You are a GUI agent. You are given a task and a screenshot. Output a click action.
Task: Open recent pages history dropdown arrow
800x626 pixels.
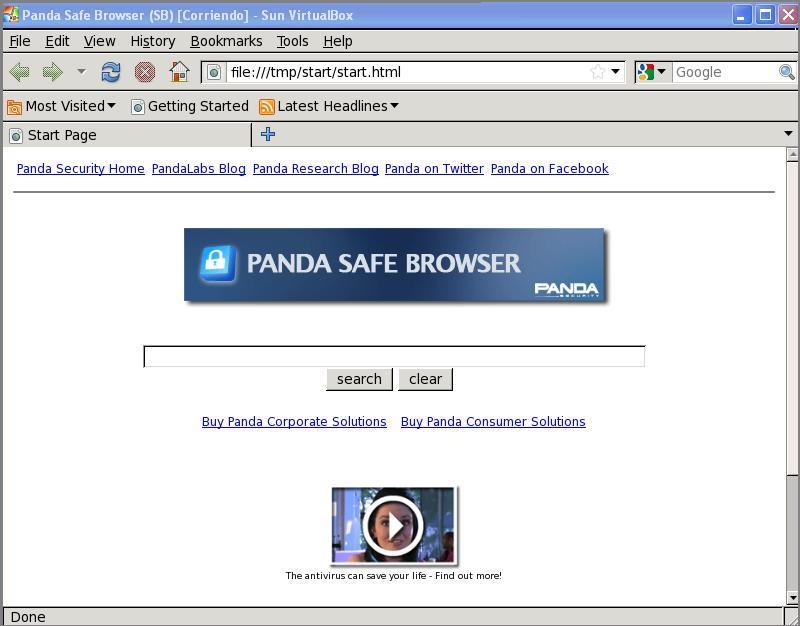pos(81,71)
